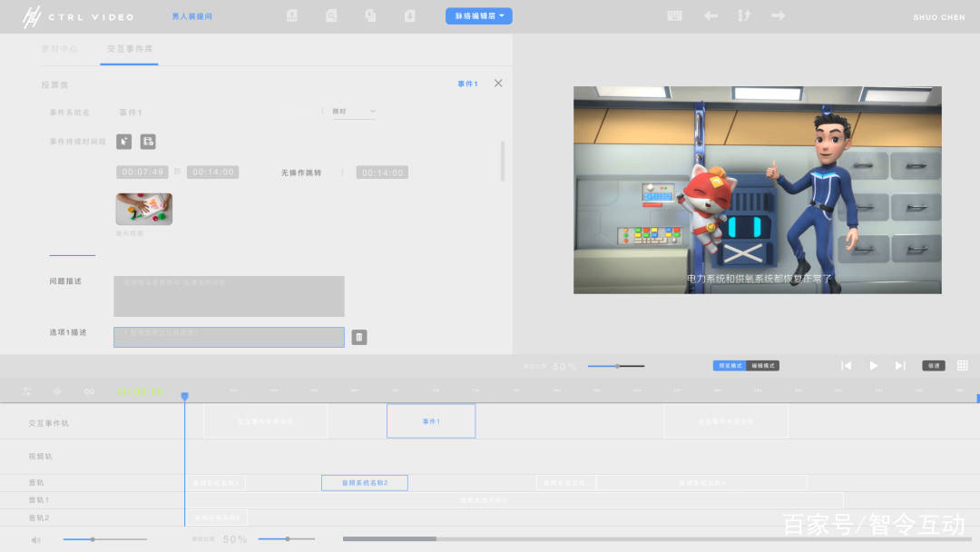Viewport: 980px width, 552px height.
Task: Toggle the grid icon beside the speed button
Action: (x=963, y=366)
